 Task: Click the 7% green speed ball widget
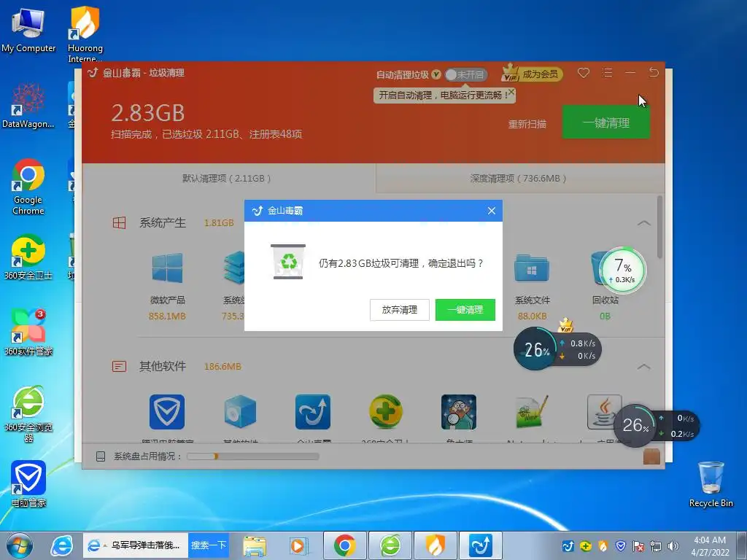click(x=623, y=270)
